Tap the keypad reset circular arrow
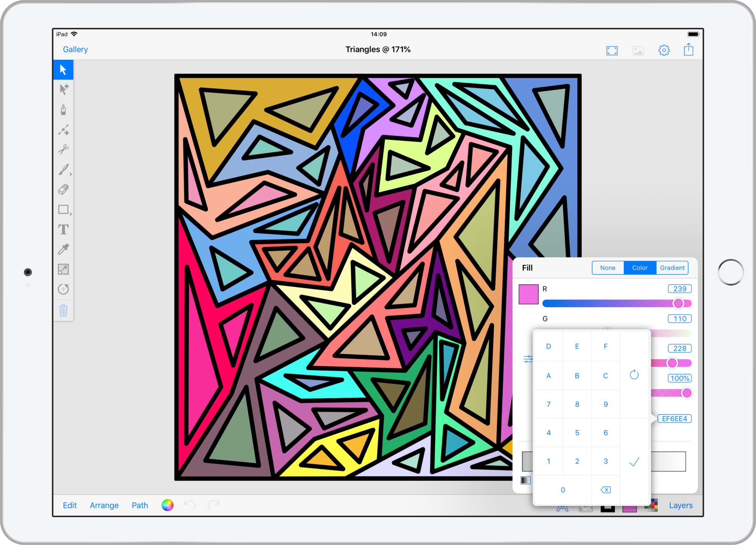Screen dimensions: 756x545 634,375
